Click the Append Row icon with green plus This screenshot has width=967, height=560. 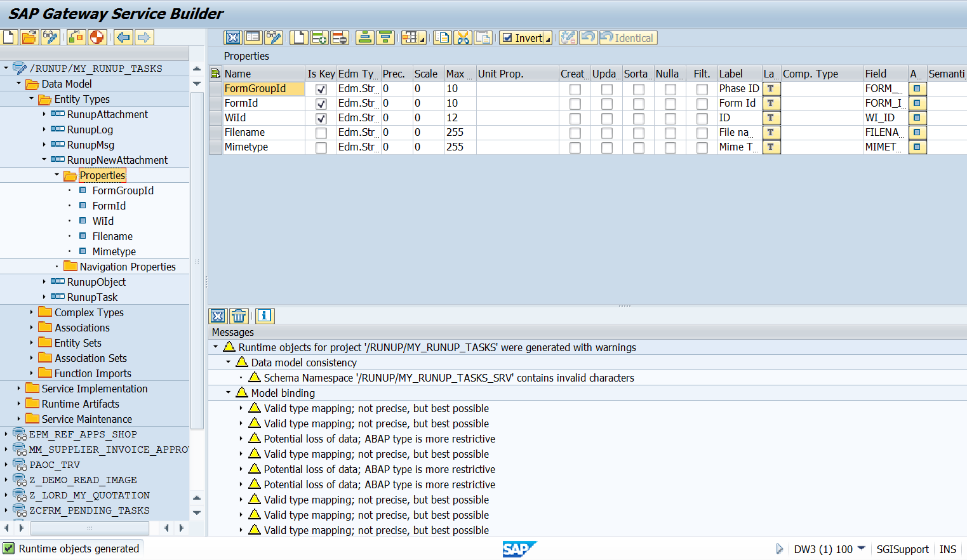tap(319, 38)
